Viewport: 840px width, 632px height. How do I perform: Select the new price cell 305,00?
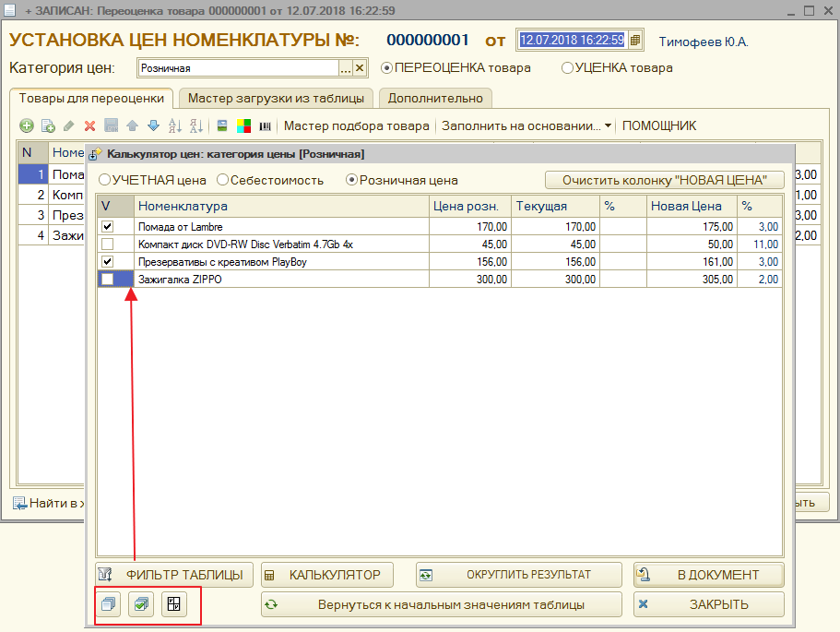tap(692, 280)
